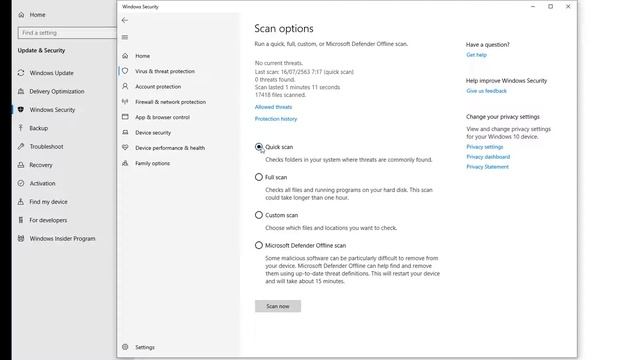Open Recovery in Settings sidebar
The width and height of the screenshot is (640, 360).
41,165
